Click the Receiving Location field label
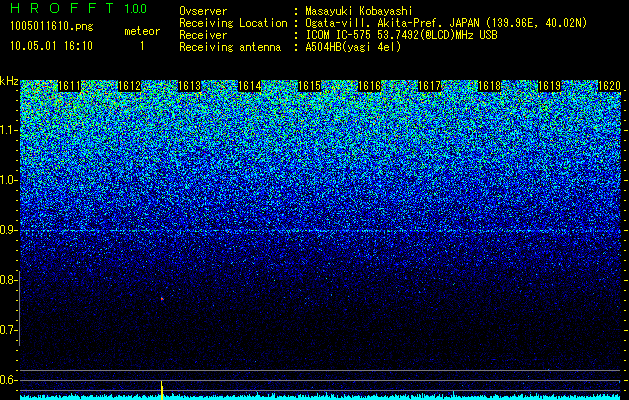 233,23
